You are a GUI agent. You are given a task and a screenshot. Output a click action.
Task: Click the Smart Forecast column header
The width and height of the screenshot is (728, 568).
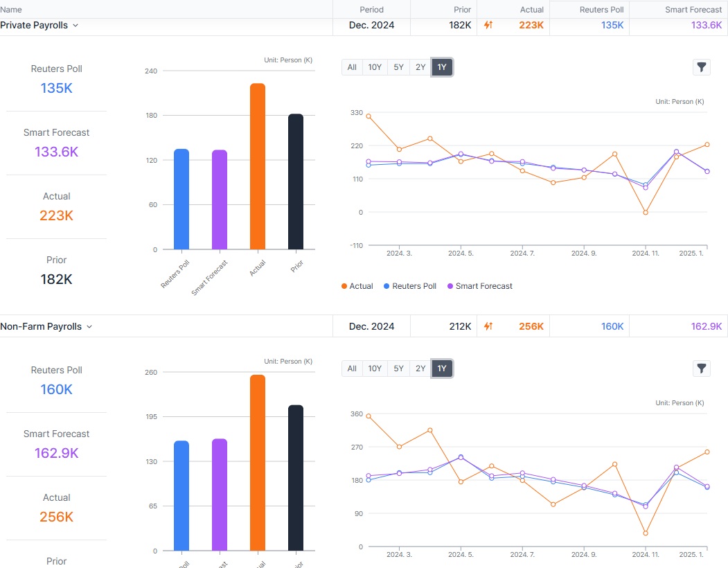pos(693,10)
